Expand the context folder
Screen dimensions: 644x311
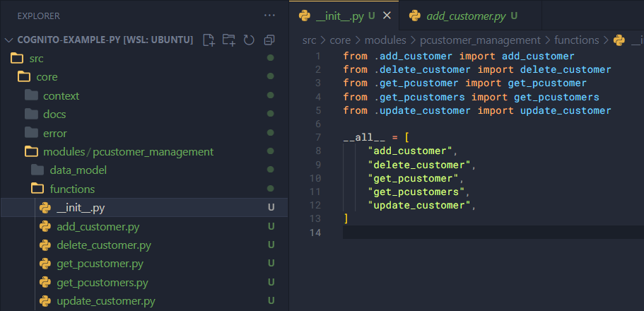click(x=61, y=95)
